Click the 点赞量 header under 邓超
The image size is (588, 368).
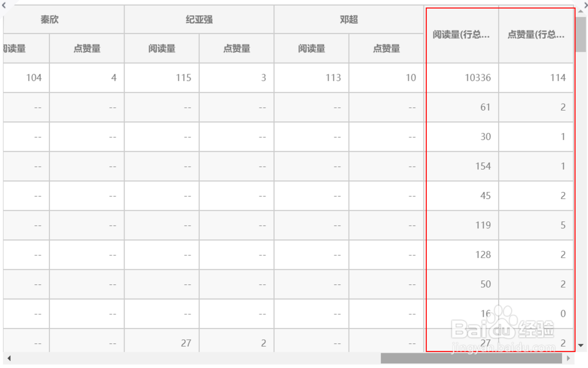click(386, 49)
